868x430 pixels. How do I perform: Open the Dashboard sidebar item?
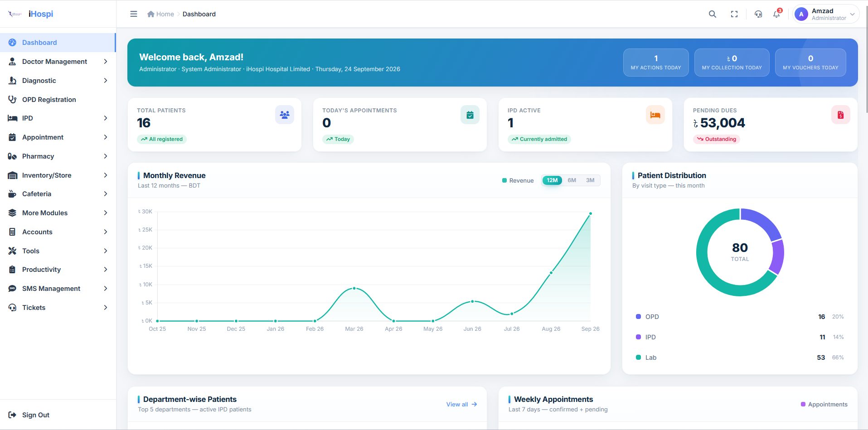click(x=58, y=43)
